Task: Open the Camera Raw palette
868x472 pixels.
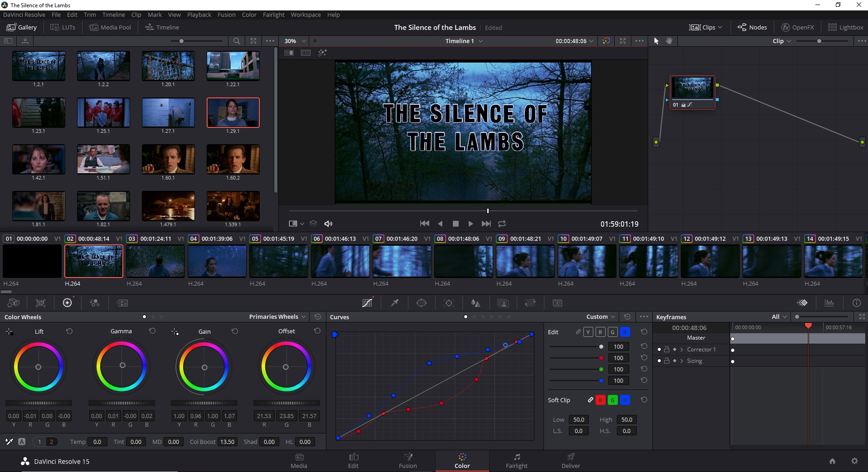Action: (14, 303)
